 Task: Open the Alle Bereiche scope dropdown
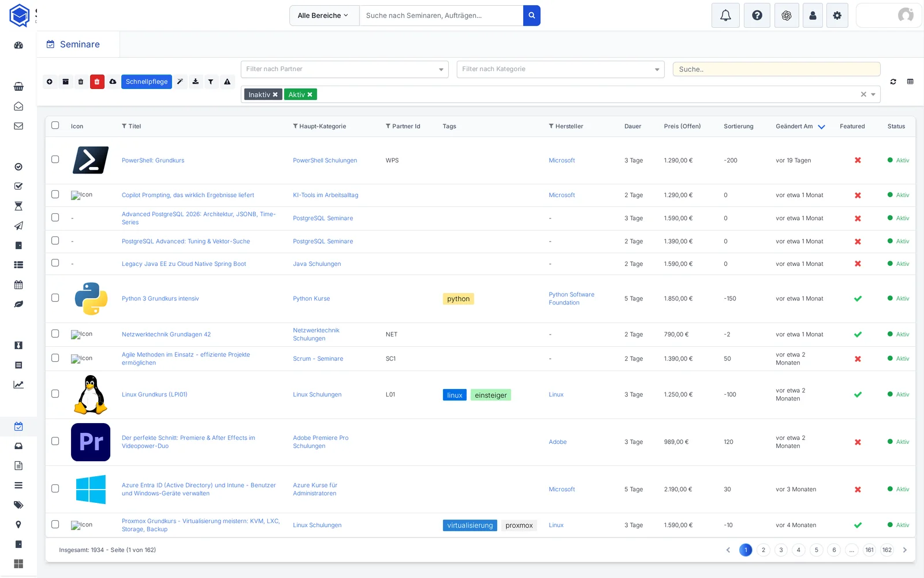click(324, 16)
